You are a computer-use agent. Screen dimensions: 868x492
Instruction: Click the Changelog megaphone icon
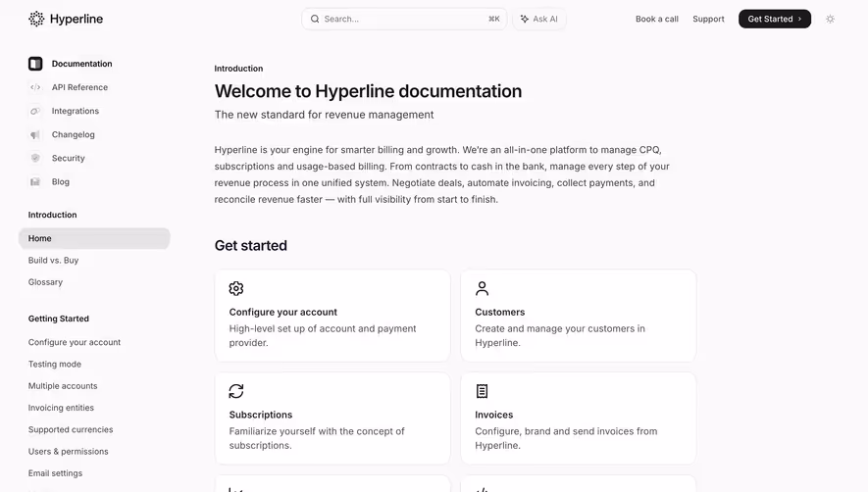35,134
